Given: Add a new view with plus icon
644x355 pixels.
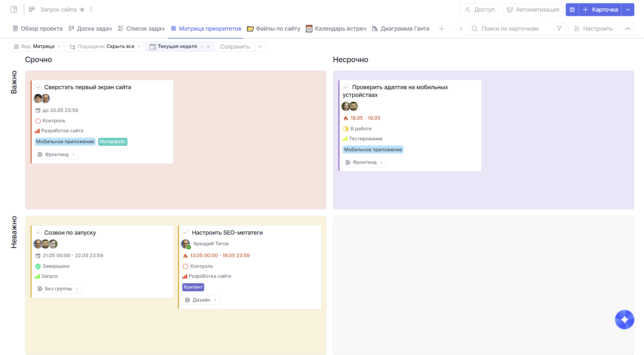Looking at the screenshot, I should [441, 29].
